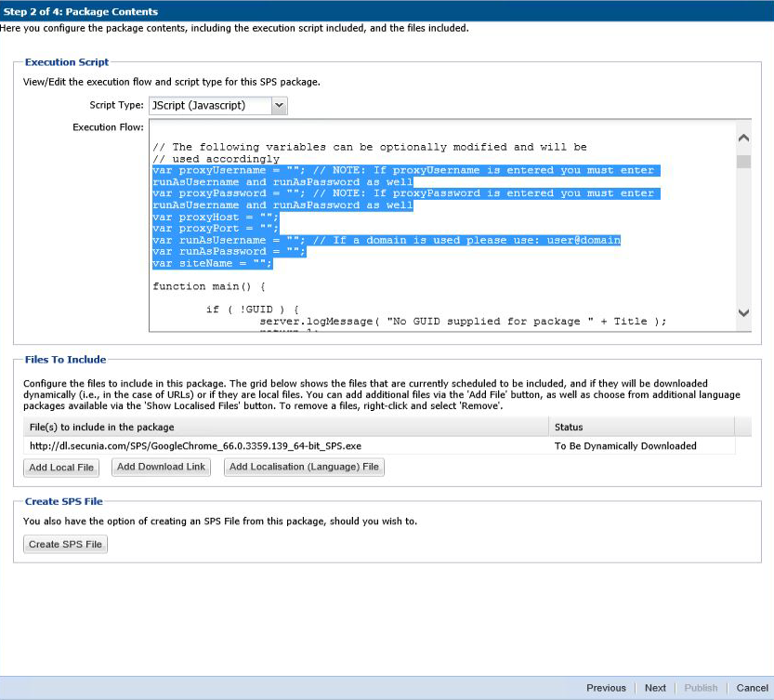Click the disabled Publish button
This screenshot has height=700, width=774.
point(701,688)
